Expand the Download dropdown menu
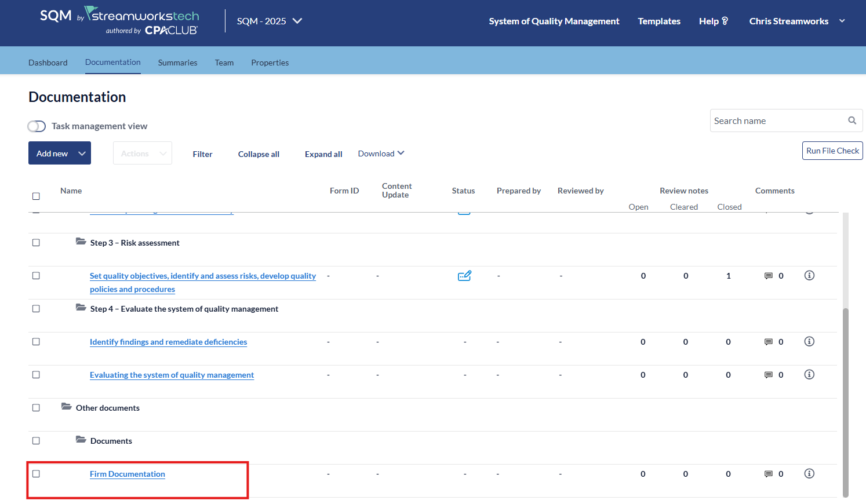The height and width of the screenshot is (504, 866). point(381,154)
